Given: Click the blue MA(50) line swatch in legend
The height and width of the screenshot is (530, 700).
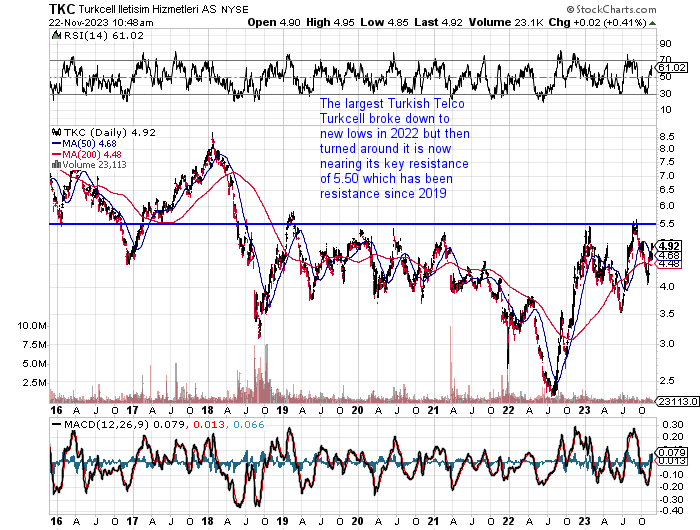Looking at the screenshot, I should tap(57, 144).
